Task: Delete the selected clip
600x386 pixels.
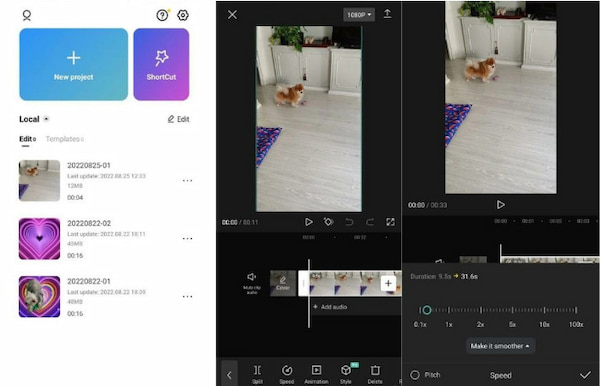Action: (375, 374)
